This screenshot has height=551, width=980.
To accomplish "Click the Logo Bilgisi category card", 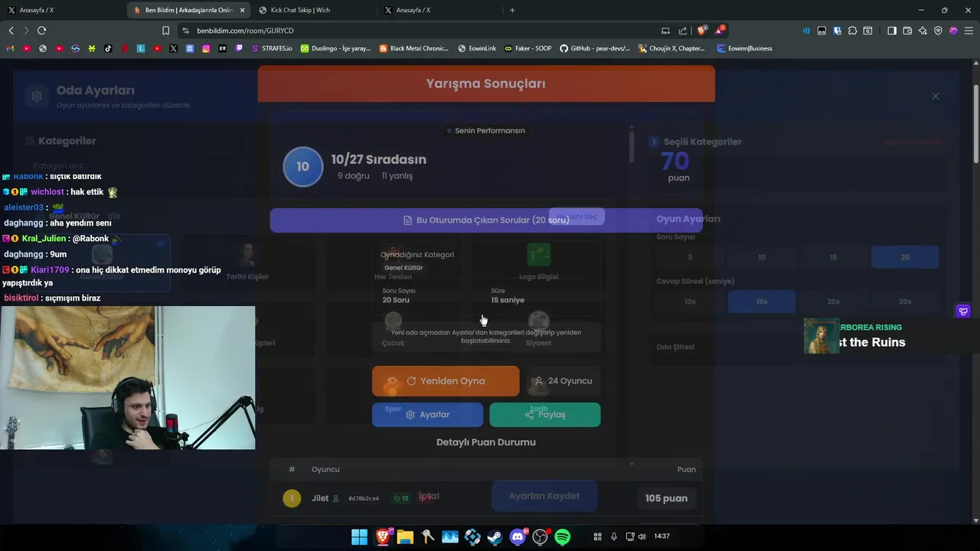I will tap(538, 263).
